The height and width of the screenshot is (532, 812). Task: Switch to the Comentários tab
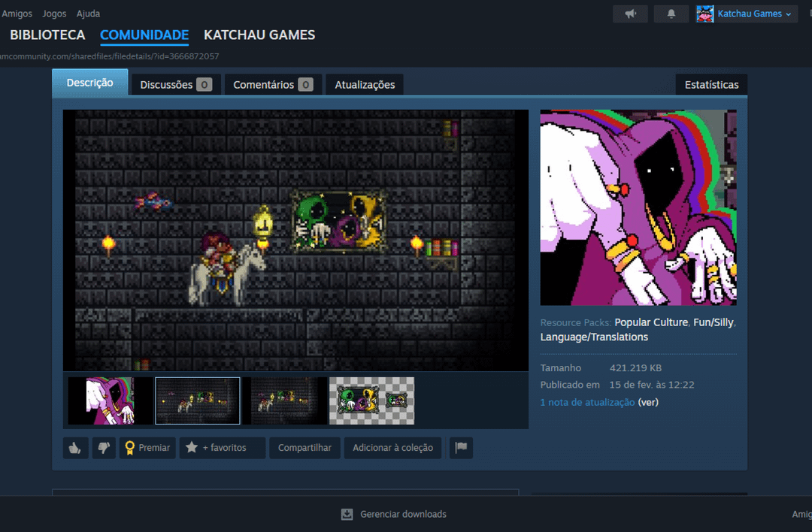coord(272,85)
